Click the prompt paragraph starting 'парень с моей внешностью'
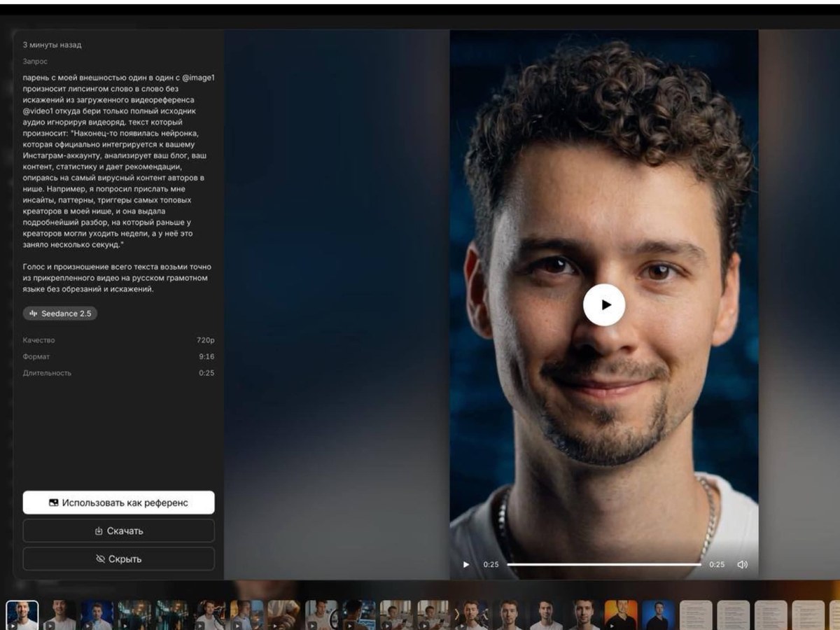Viewport: 840px width, 630px height. pyautogui.click(x=118, y=162)
